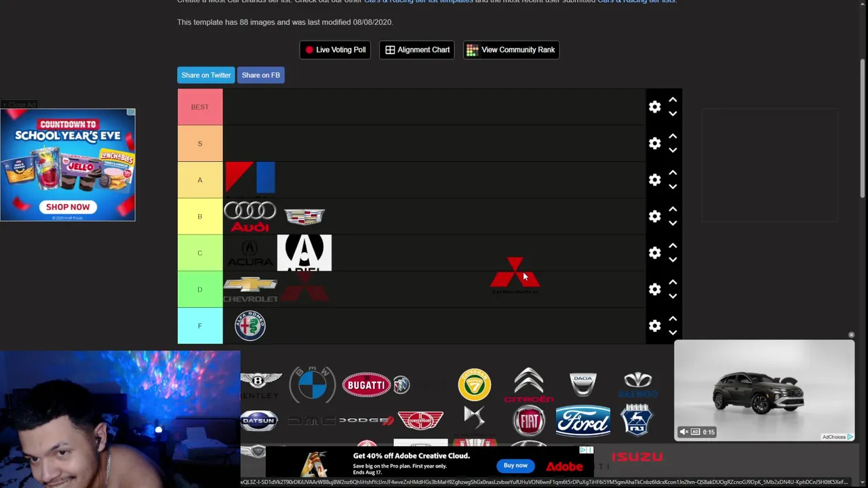This screenshot has height=488, width=868.
Task: Pick the Dacia logo from the pool
Action: [583, 384]
